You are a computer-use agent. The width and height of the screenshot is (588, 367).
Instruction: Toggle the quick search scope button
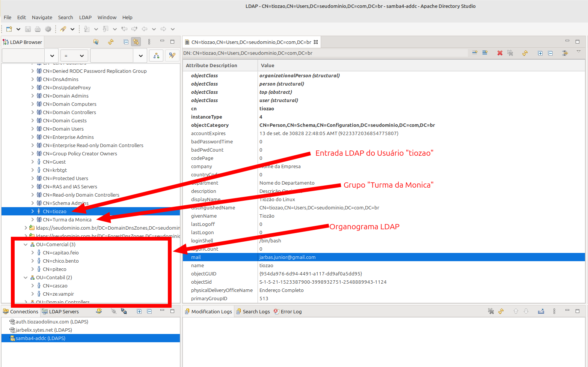pos(156,56)
